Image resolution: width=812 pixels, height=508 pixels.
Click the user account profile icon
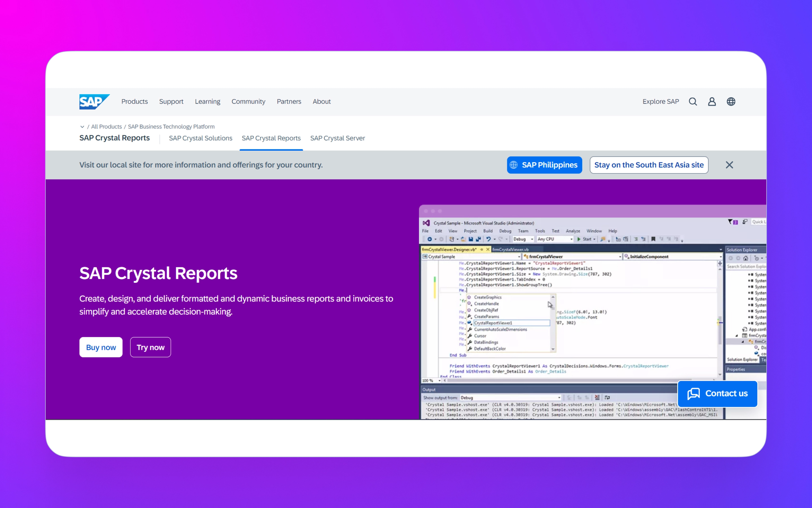pos(712,102)
